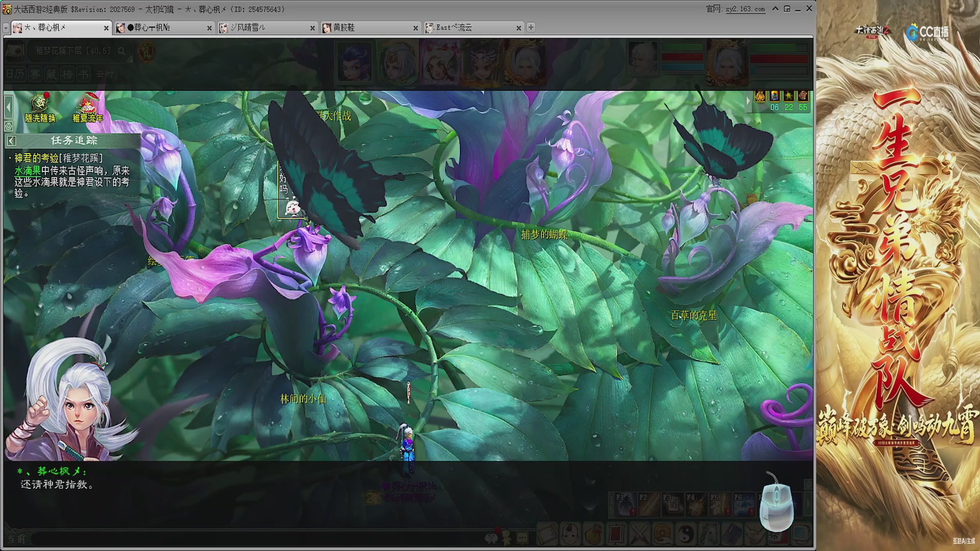Close the ●葬心一枫№ tab
Viewport: 980px width, 551px height.
[x=209, y=28]
